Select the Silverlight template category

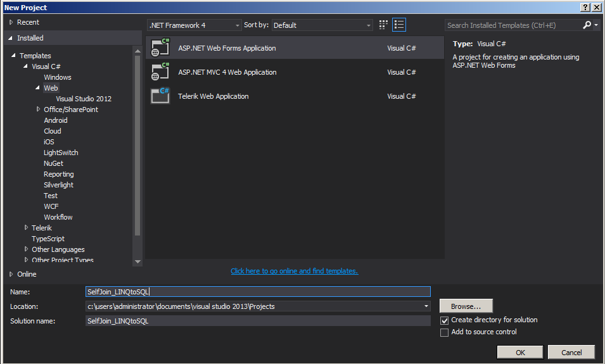tap(58, 185)
